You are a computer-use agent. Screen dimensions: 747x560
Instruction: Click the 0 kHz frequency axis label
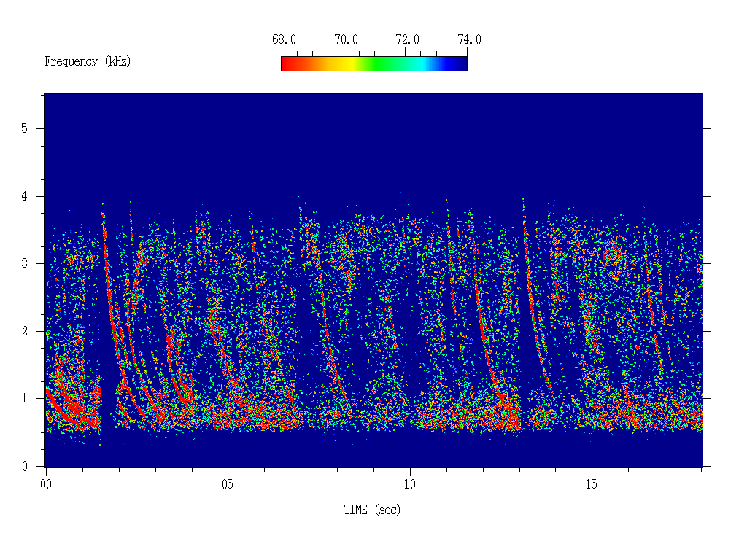(25, 467)
